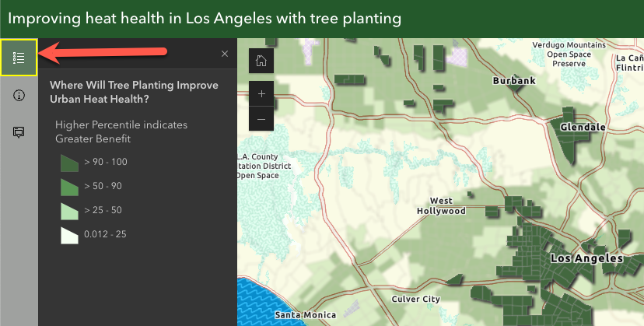The height and width of the screenshot is (326, 644).
Task: Click the Verdugo Mountains Open Space Preserve label
Action: click(569, 54)
